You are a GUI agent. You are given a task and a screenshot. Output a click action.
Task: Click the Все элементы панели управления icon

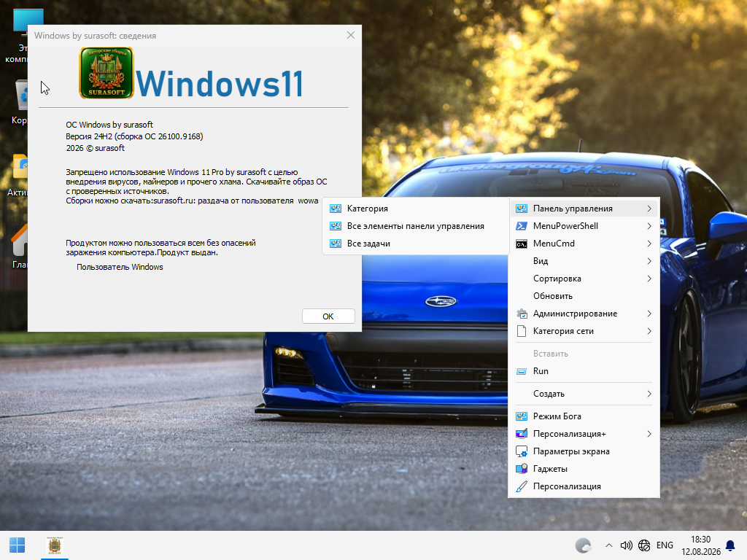click(336, 226)
